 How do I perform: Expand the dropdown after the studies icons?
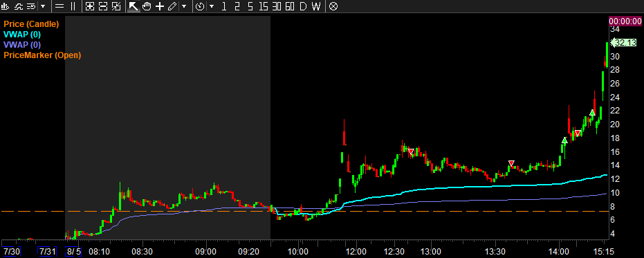tap(43, 6)
